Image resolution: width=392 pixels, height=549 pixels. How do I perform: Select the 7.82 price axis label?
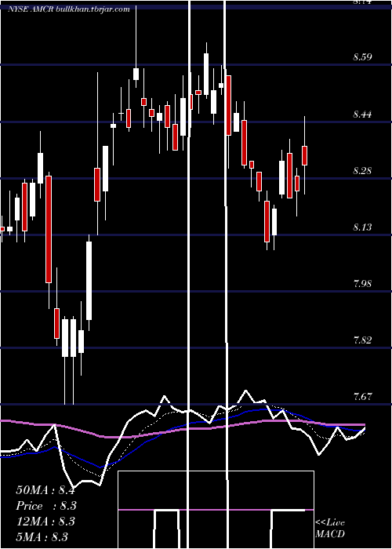point(362,340)
